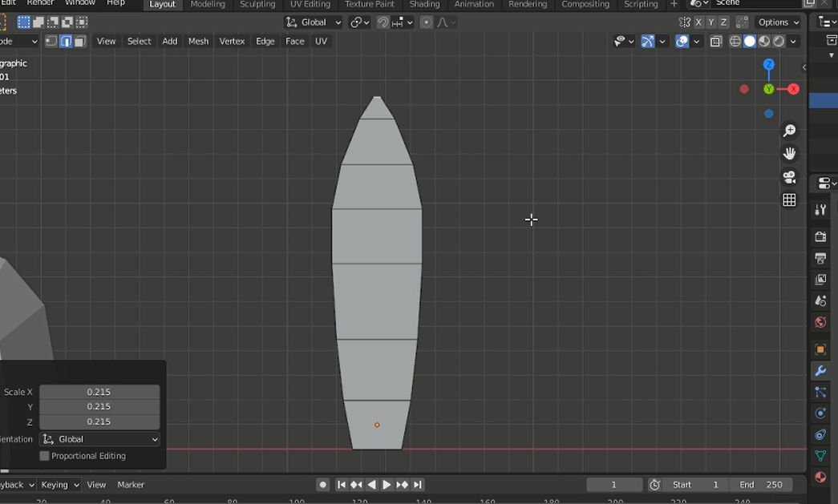This screenshot has height=504, width=838.
Task: Open overlays options dropdown arrow
Action: (696, 41)
